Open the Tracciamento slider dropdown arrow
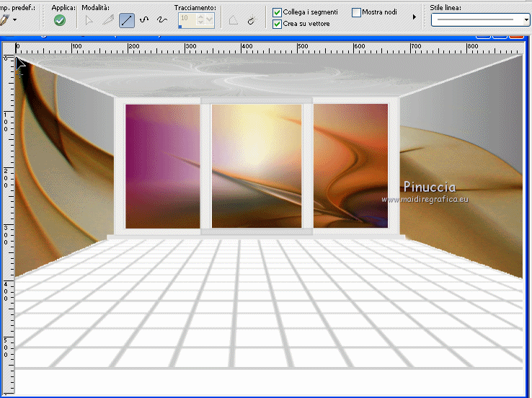Image resolution: width=532 pixels, height=398 pixels. click(209, 19)
